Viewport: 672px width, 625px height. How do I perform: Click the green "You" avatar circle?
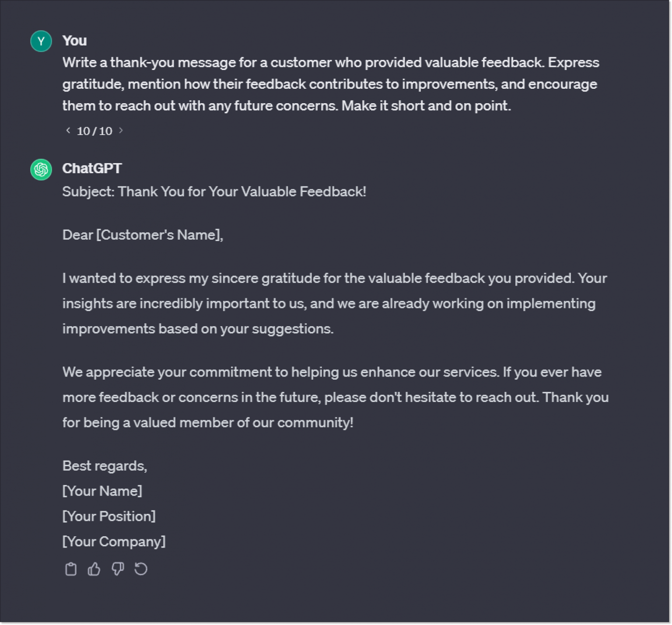[40, 41]
